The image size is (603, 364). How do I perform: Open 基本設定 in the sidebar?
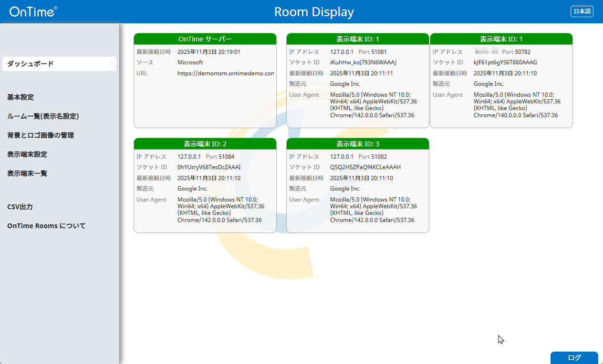coord(21,97)
